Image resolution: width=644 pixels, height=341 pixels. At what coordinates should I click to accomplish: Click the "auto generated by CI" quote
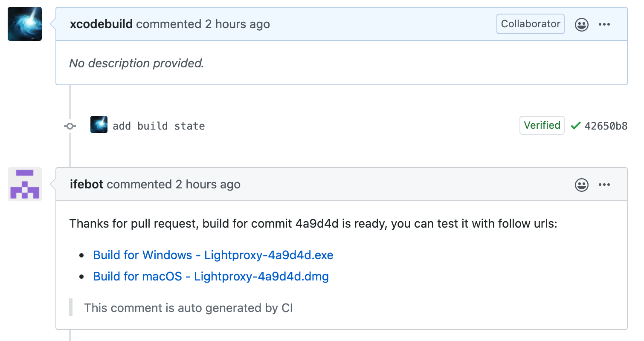pos(189,308)
